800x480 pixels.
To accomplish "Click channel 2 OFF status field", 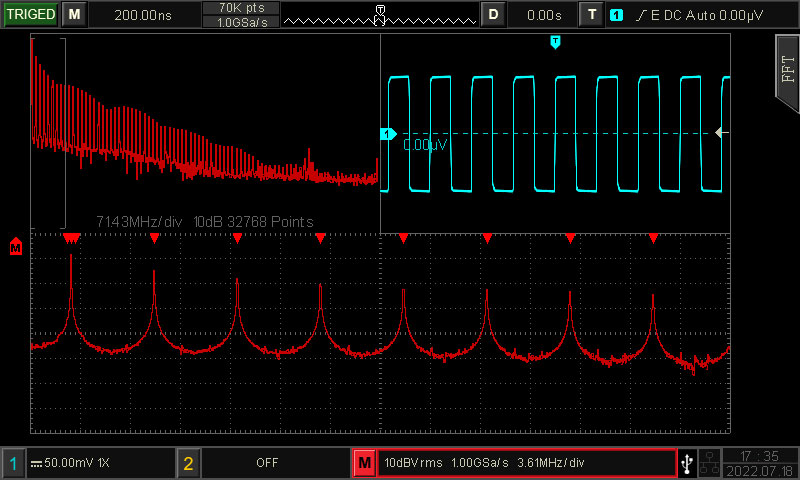I will pos(267,463).
